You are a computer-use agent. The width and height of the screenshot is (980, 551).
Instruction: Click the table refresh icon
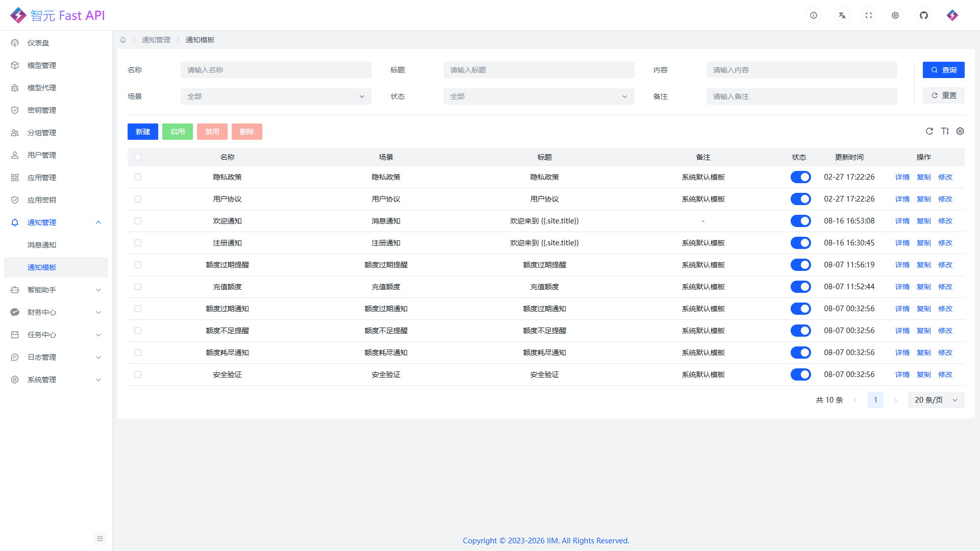(x=929, y=131)
